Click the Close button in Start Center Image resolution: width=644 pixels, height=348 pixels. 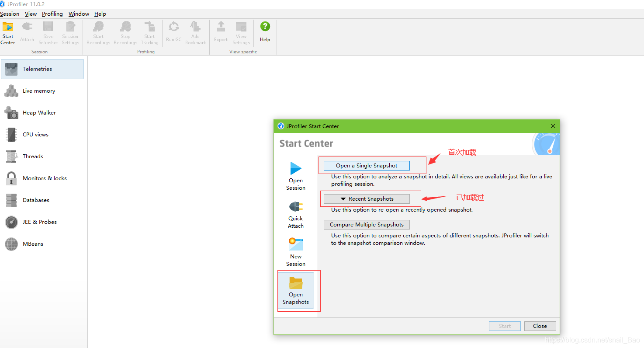point(540,326)
